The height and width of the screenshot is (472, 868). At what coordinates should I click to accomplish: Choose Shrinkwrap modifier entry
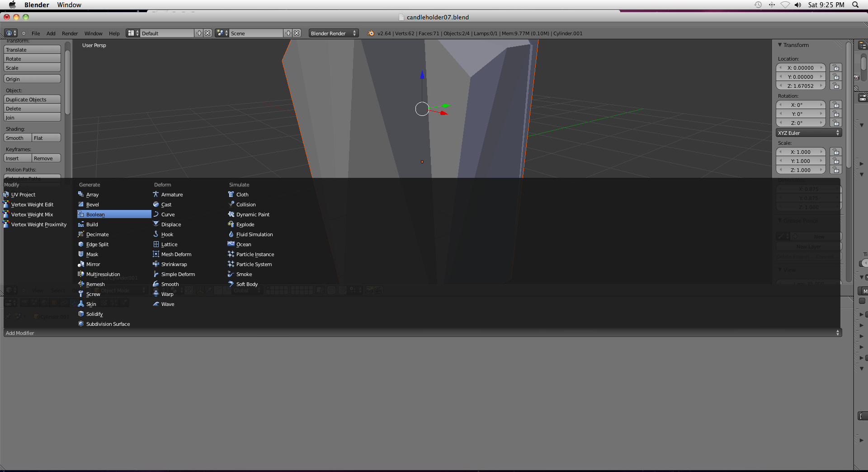(189, 264)
